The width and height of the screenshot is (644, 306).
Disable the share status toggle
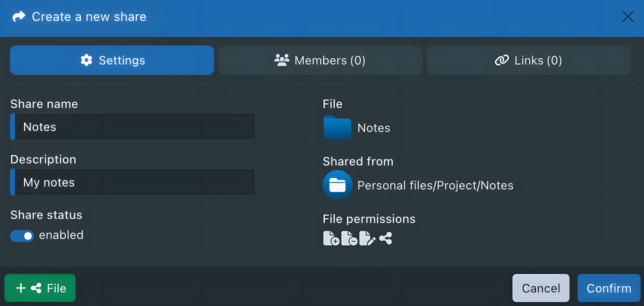pos(22,236)
